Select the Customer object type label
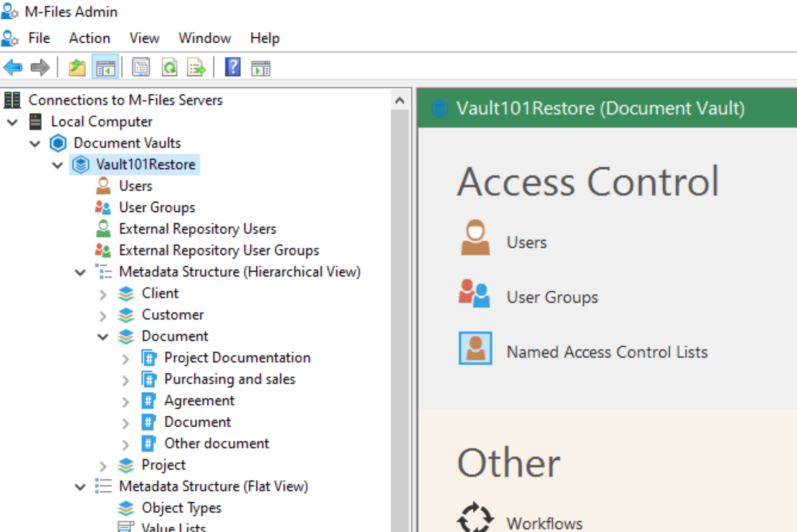This screenshot has height=532, width=797. coord(172,315)
